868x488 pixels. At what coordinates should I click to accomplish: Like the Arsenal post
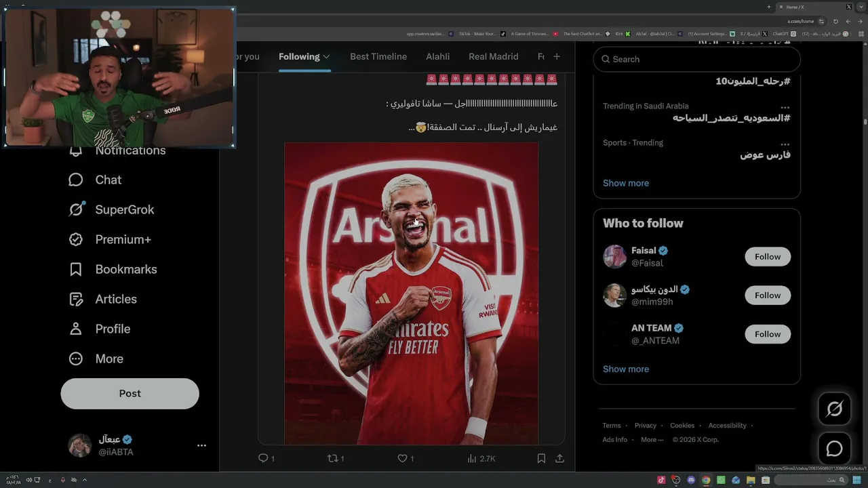pos(406,458)
